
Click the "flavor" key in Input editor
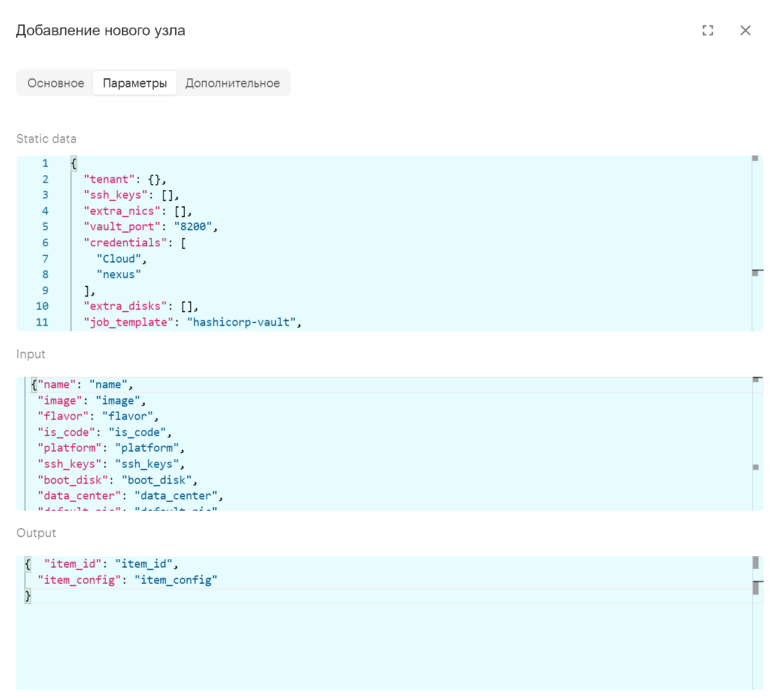pyautogui.click(x=63, y=416)
